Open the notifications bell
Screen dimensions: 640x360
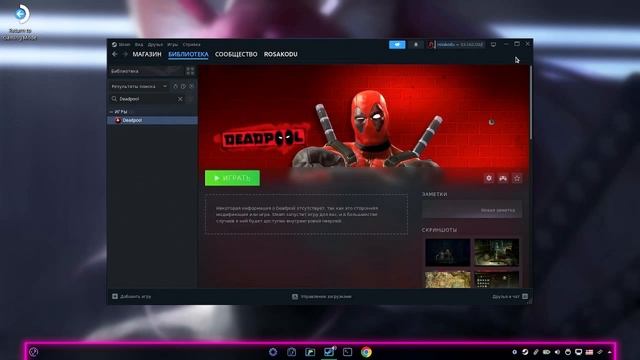(416, 44)
